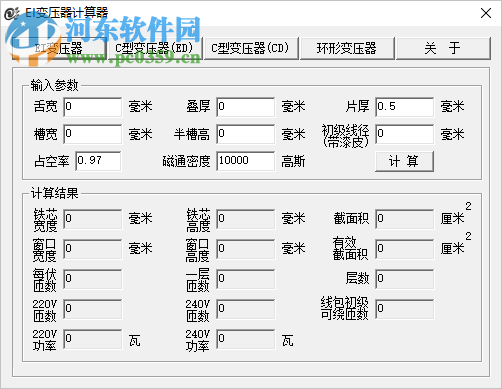Click the 铁芯高度 result field
Viewport: 502px width, 389px height.
tap(246, 219)
